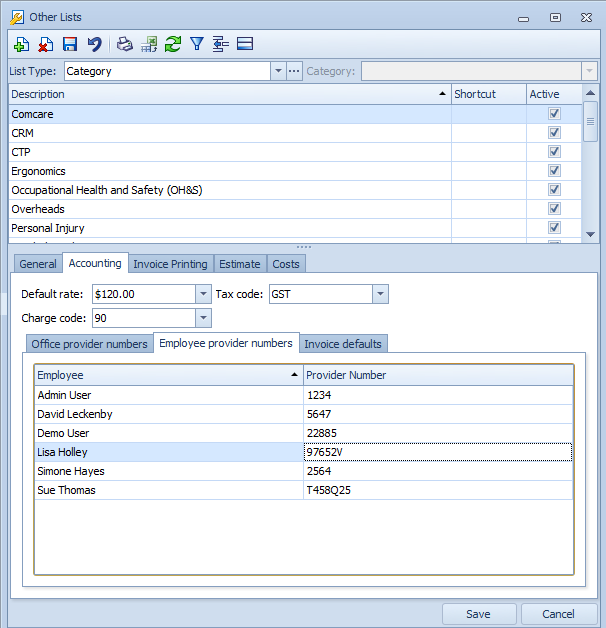Click the save floppy disk icon
Image resolution: width=606 pixels, height=628 pixels.
click(70, 44)
